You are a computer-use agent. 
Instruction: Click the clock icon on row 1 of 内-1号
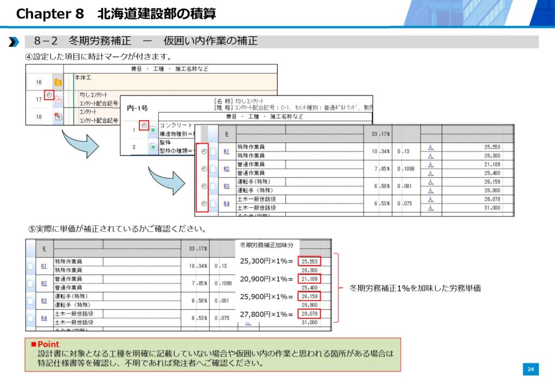[144, 125]
